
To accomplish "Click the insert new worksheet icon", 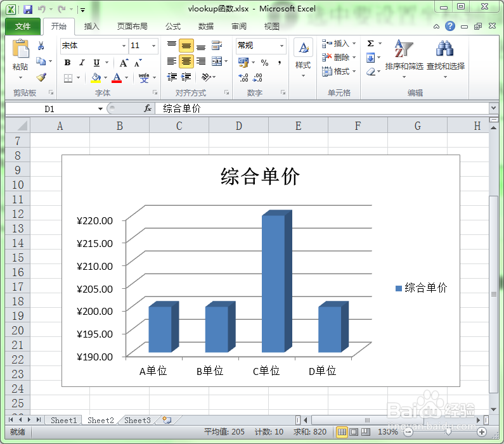I will click(x=167, y=420).
